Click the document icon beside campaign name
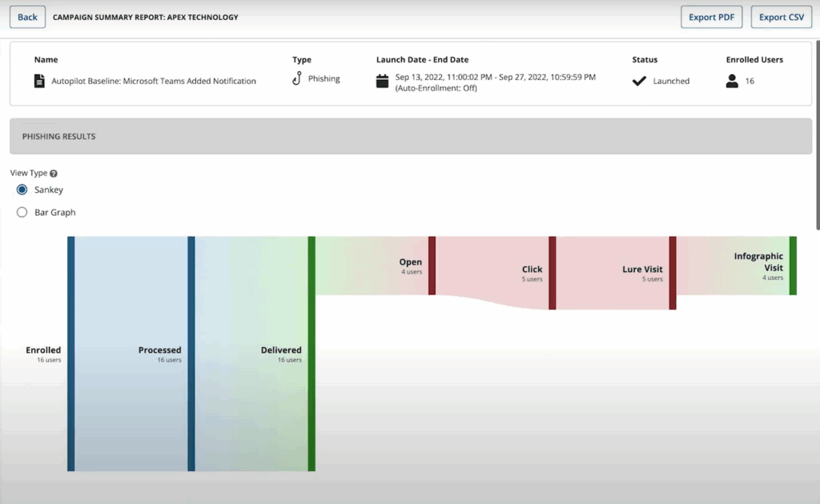 tap(39, 81)
